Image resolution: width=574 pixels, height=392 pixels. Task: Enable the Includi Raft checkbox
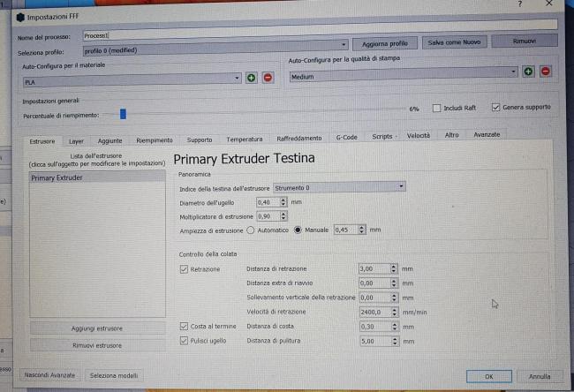coord(437,108)
